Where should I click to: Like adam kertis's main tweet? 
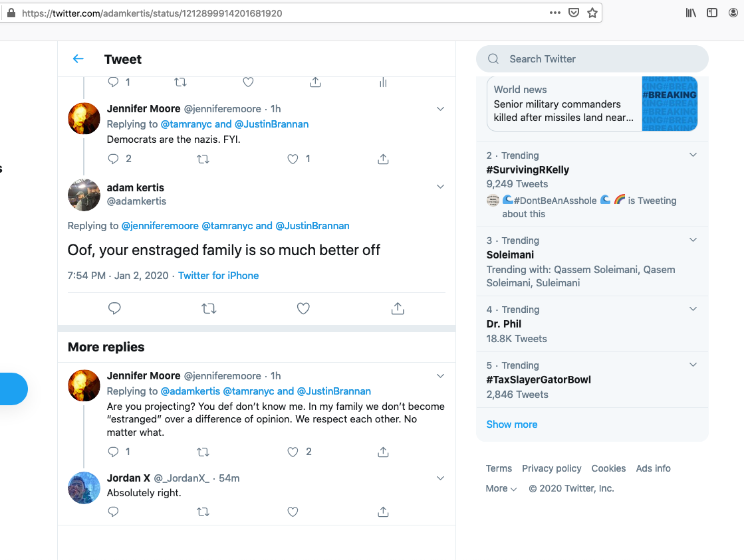303,308
